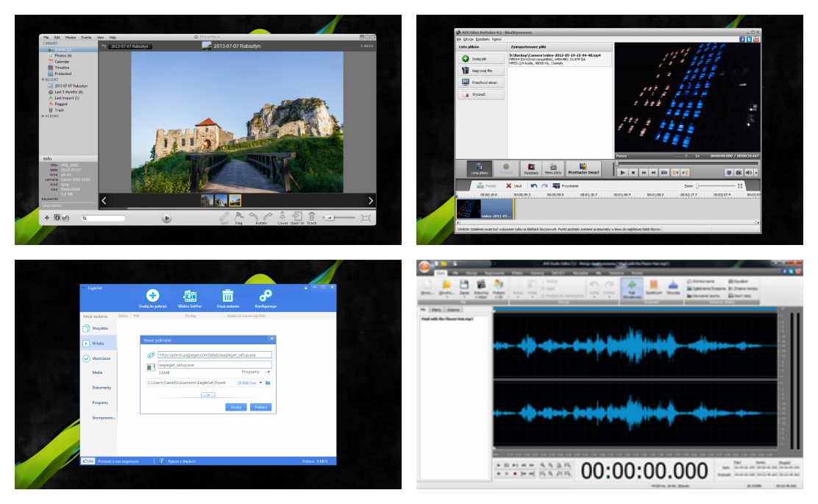Click the Przetwórz teraz button in AVS Video ReMaker
Viewport: 818px width, 504px height.
pos(583,168)
